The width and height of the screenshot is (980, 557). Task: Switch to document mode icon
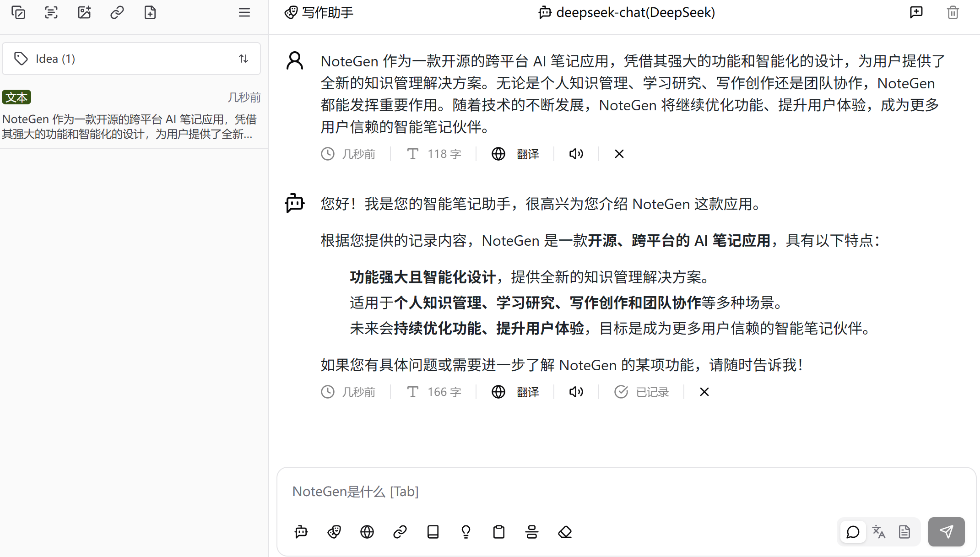[x=904, y=532]
